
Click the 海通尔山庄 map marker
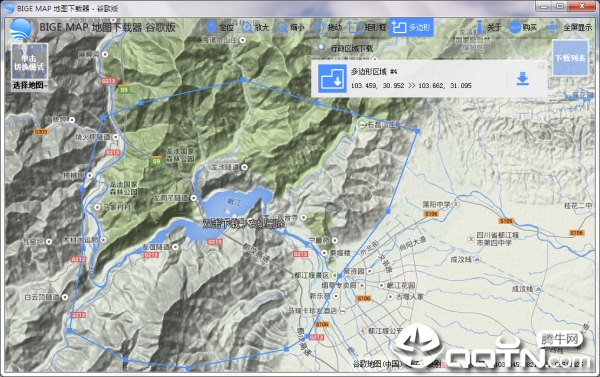coord(243,40)
